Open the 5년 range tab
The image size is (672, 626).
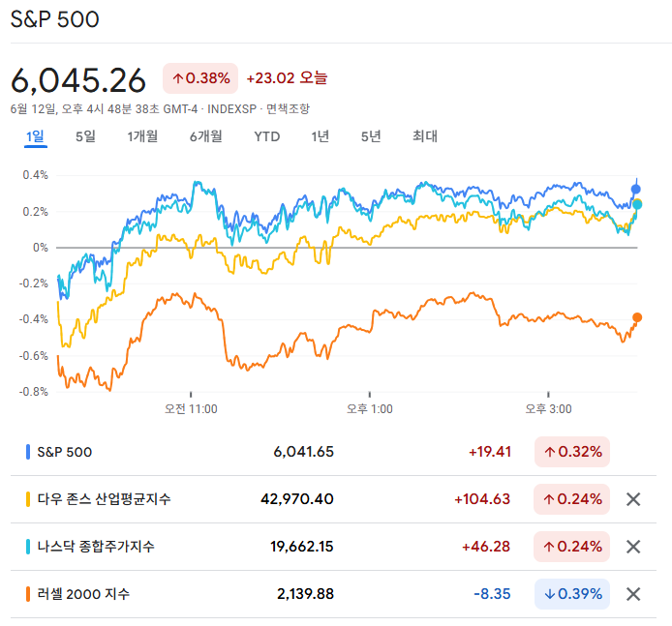371,136
